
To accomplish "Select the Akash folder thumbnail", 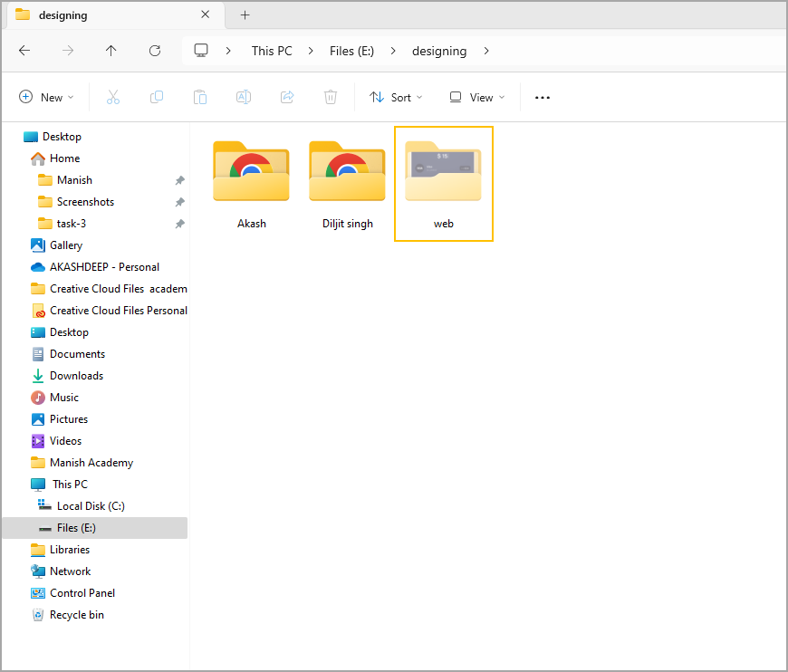I will 251,172.
